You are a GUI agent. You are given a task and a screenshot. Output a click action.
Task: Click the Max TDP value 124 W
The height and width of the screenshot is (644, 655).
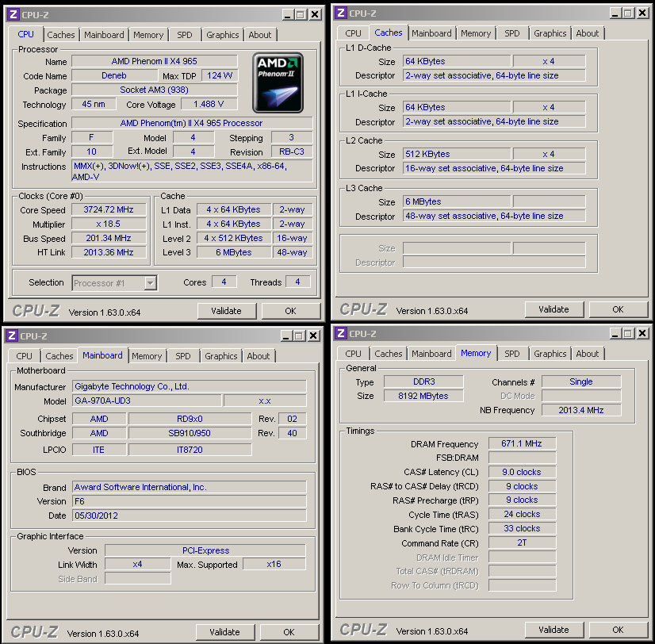coord(220,75)
